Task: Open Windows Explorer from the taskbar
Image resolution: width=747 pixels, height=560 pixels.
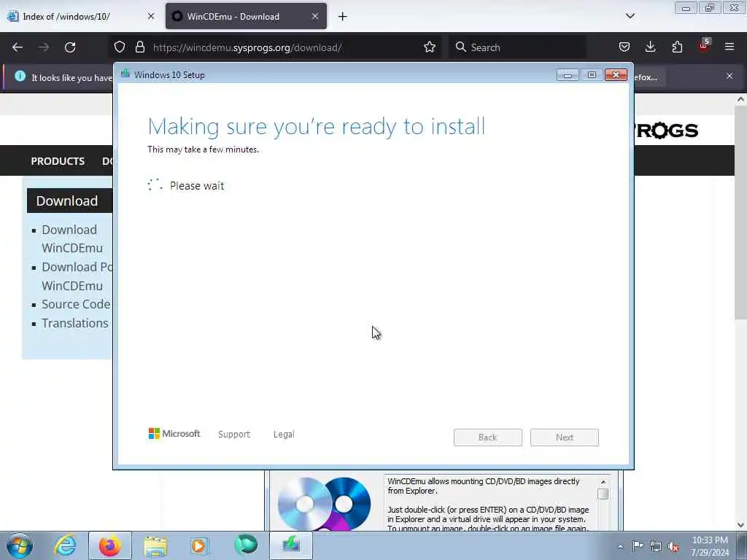Action: [155, 545]
